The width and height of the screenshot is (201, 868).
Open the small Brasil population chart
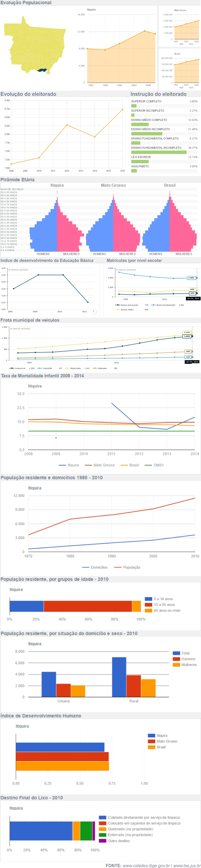click(180, 70)
